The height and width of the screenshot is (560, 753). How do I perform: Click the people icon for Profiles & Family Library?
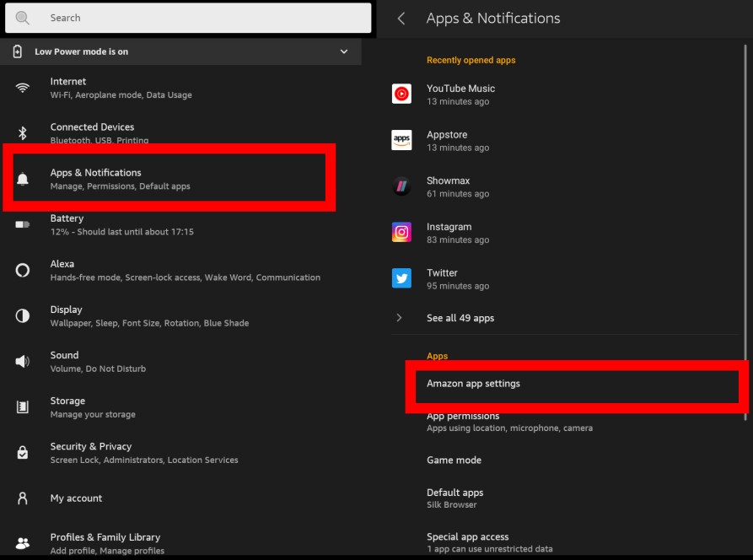[22, 543]
